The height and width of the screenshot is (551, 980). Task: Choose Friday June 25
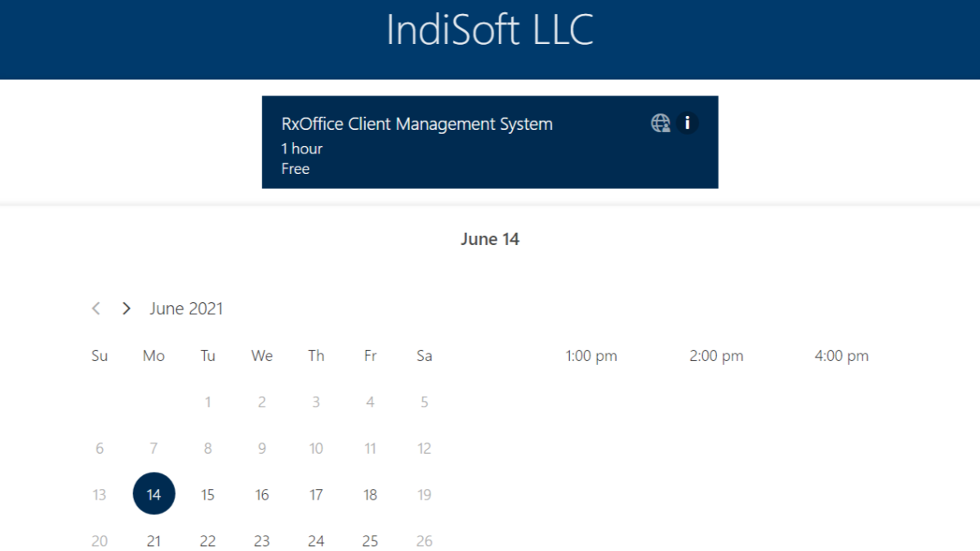(x=370, y=540)
